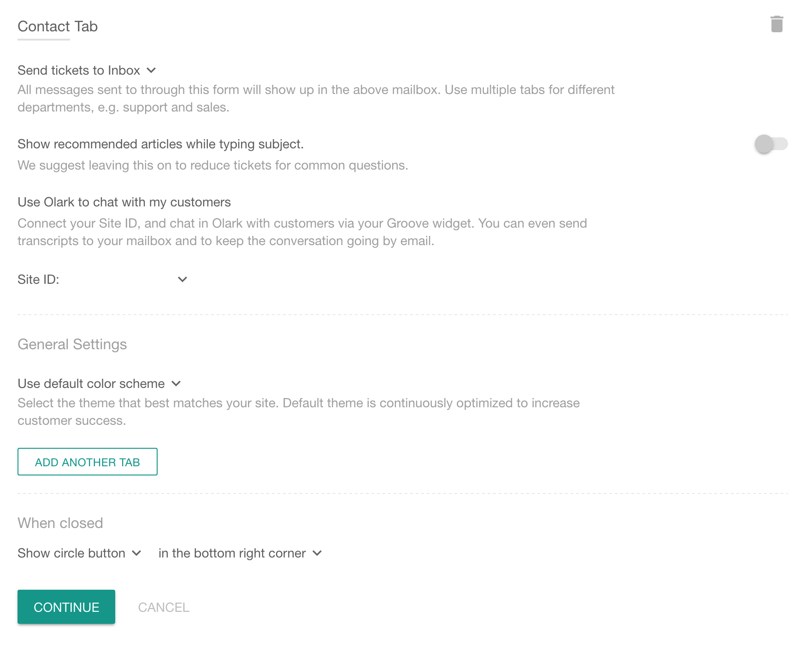Open the Use default color scheme dropdown

pyautogui.click(x=91, y=384)
